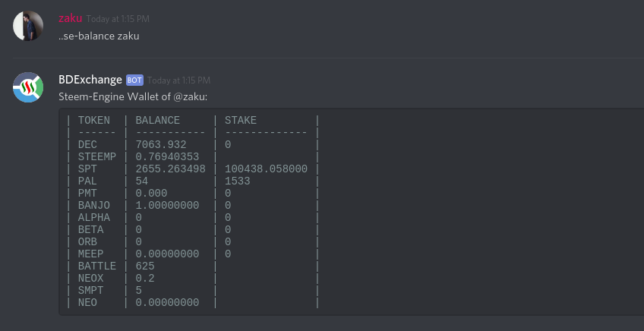
Task: Click the PAL token name
Action: tap(87, 181)
